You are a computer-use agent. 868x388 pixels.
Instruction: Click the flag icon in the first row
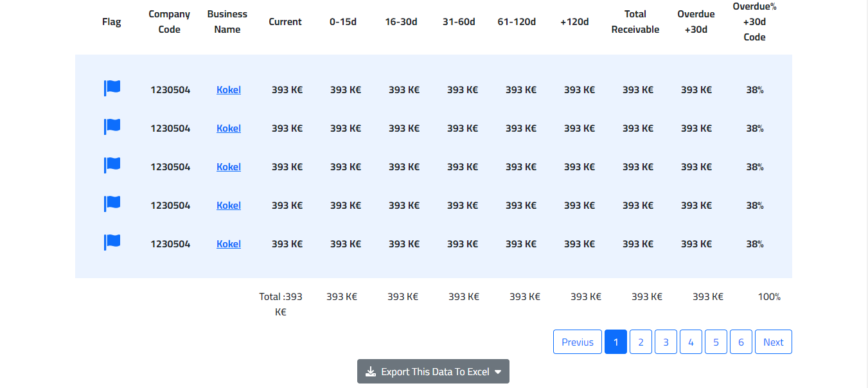(112, 88)
